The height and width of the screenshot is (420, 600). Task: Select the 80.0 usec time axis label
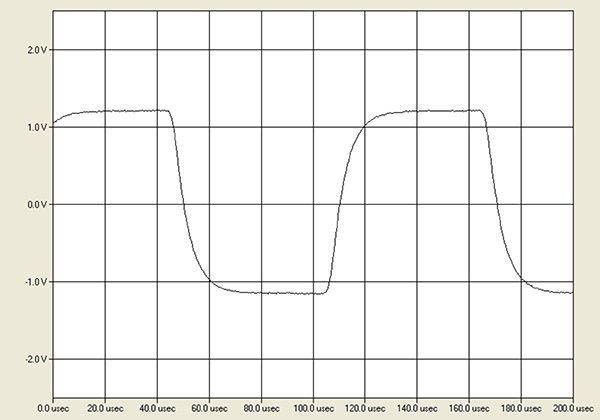click(x=261, y=408)
